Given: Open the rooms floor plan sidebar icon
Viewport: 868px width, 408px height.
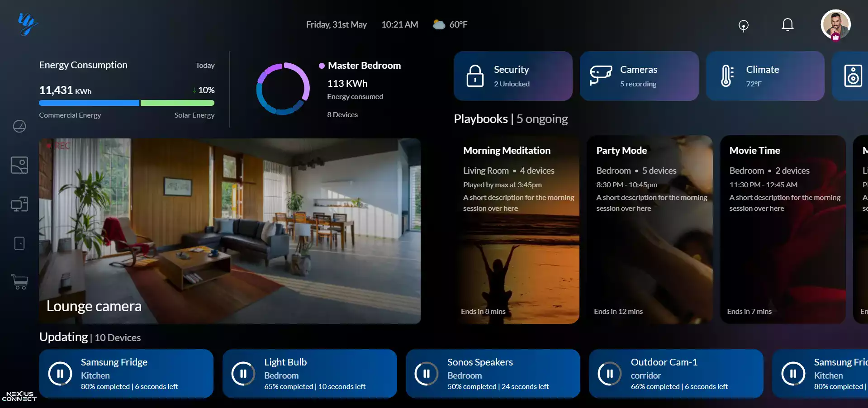Looking at the screenshot, I should pos(19,165).
